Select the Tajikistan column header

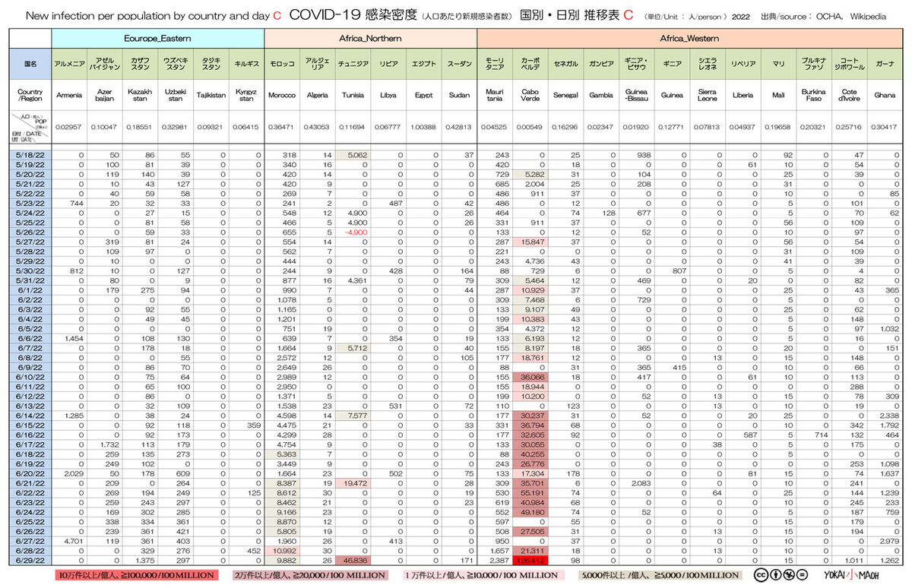click(x=211, y=96)
